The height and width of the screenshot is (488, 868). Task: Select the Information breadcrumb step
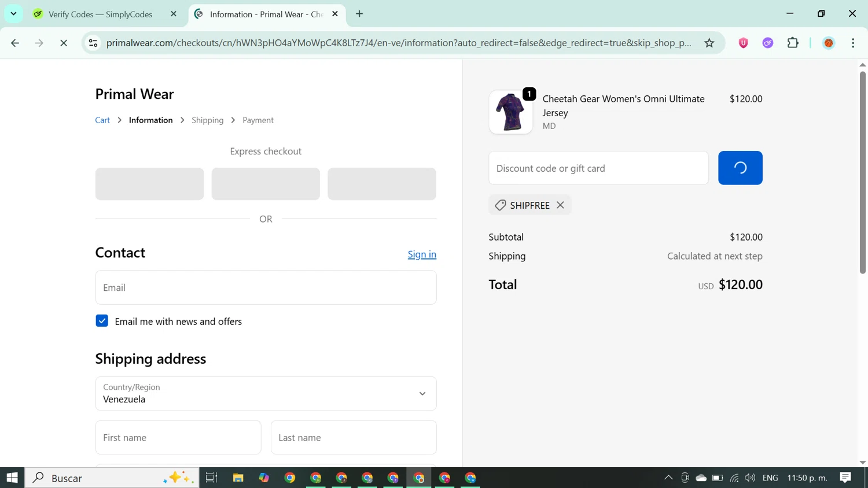pos(150,120)
